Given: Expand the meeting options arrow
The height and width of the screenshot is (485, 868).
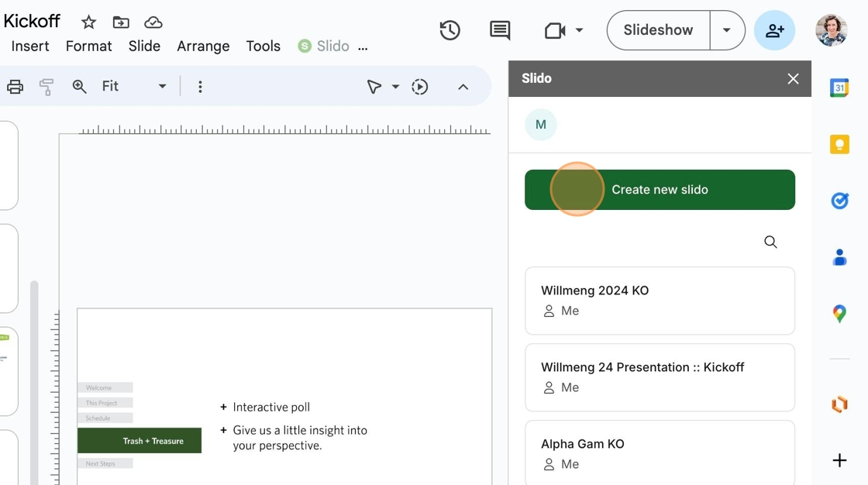Looking at the screenshot, I should pos(579,30).
